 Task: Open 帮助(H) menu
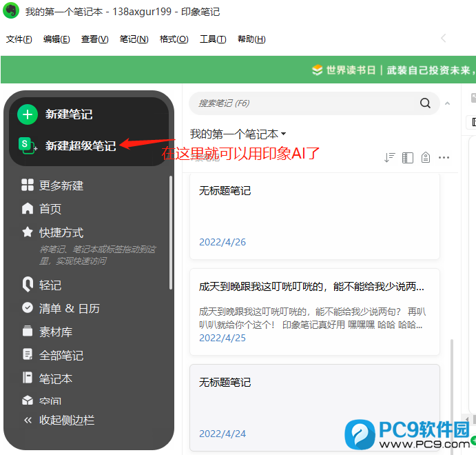point(251,39)
